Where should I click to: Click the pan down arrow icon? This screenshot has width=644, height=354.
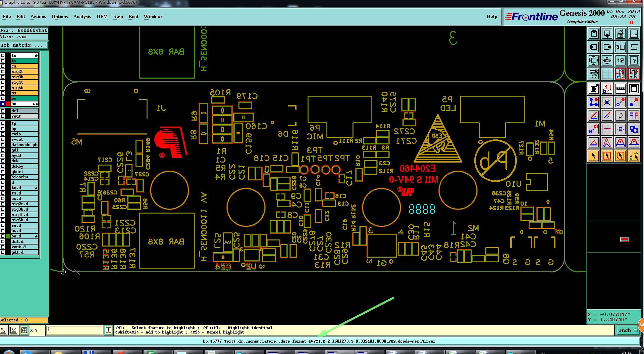click(x=607, y=34)
